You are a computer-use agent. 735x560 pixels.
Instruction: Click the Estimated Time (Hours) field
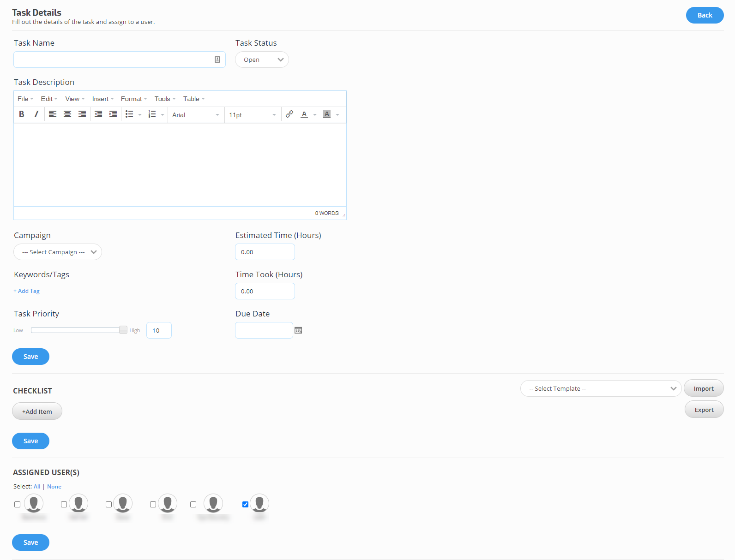[265, 252]
